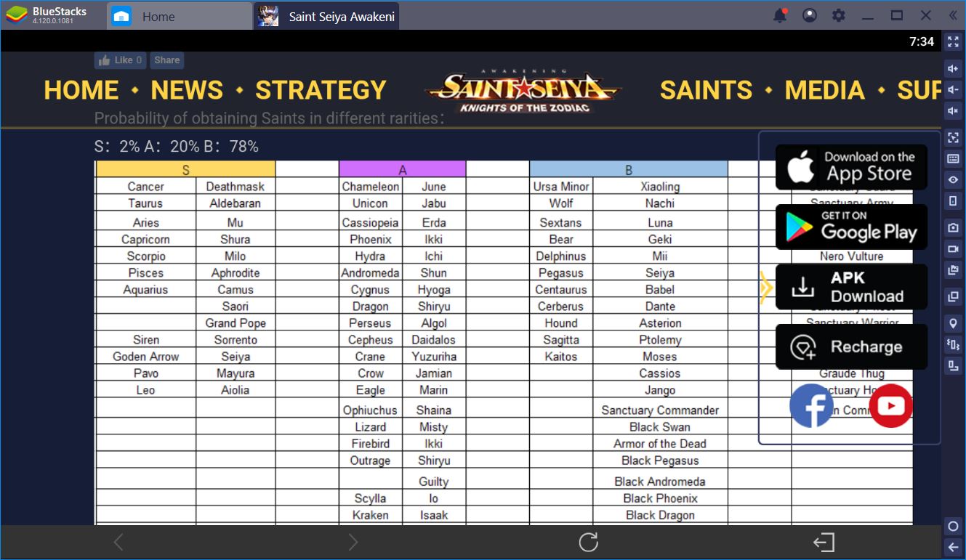Reload the page with refresh icon

[588, 542]
